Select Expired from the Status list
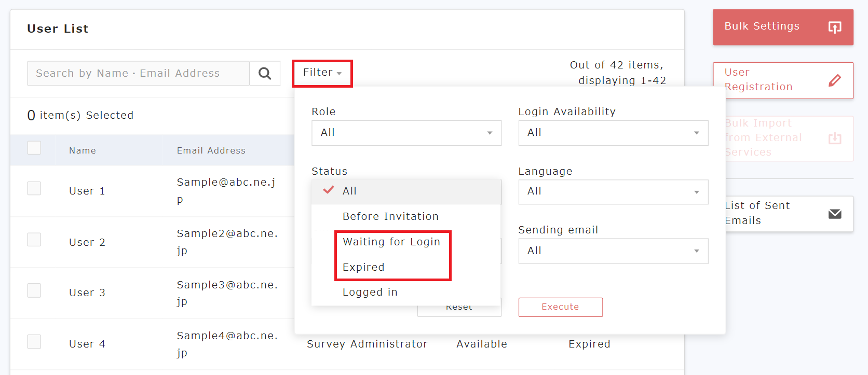Image resolution: width=868 pixels, height=375 pixels. (363, 267)
